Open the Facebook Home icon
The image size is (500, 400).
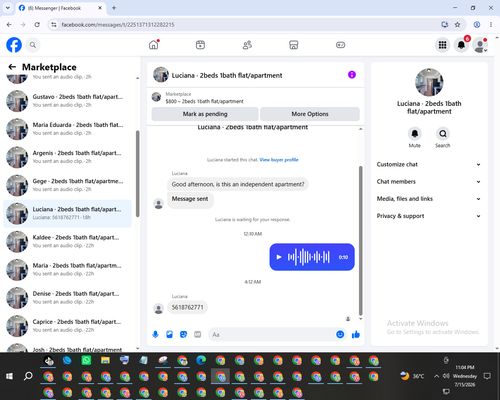pyautogui.click(x=154, y=45)
